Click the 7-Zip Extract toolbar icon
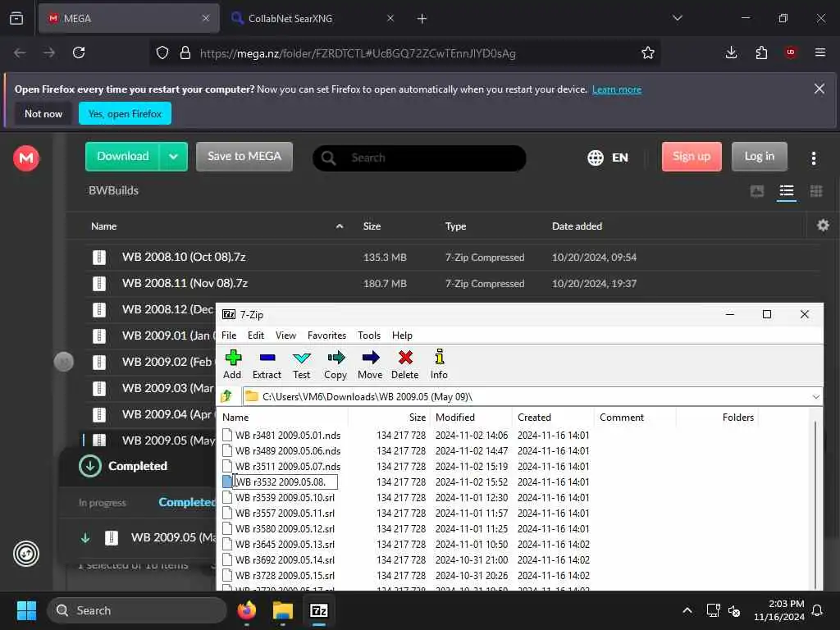840x630 pixels. point(267,358)
